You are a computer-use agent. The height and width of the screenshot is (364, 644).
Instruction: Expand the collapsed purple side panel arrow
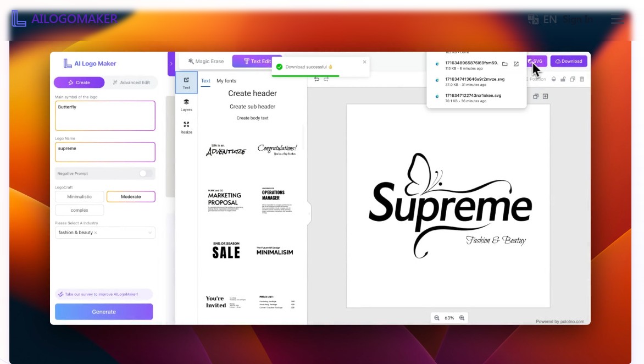tap(171, 64)
